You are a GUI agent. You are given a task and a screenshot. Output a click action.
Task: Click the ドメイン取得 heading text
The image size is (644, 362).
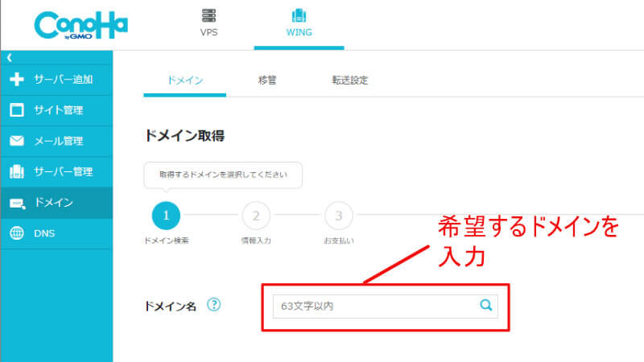[x=184, y=136]
